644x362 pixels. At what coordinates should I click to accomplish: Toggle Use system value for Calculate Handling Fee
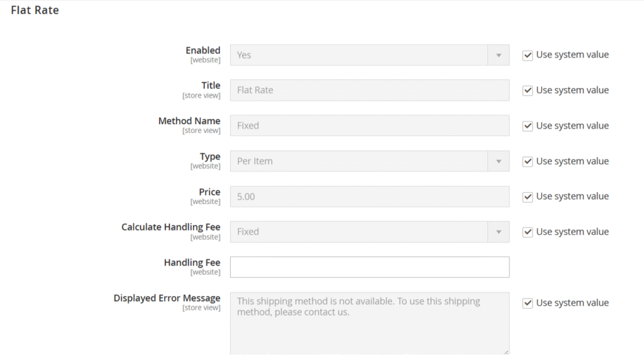click(x=528, y=232)
